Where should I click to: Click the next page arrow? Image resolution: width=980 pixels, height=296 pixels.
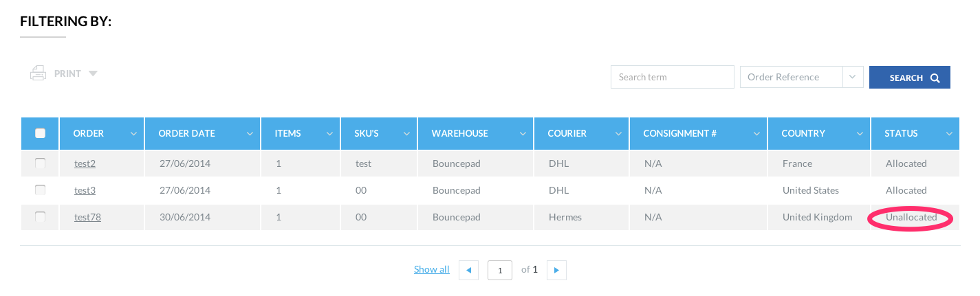point(556,270)
